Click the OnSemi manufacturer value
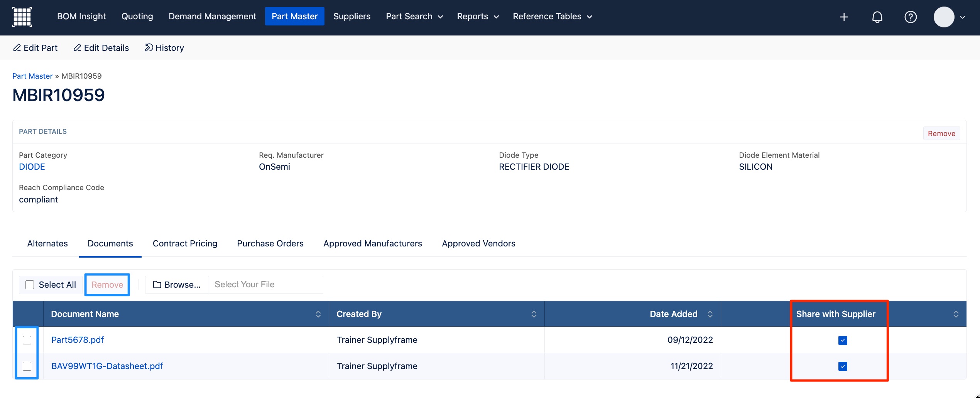980x398 pixels. (274, 167)
